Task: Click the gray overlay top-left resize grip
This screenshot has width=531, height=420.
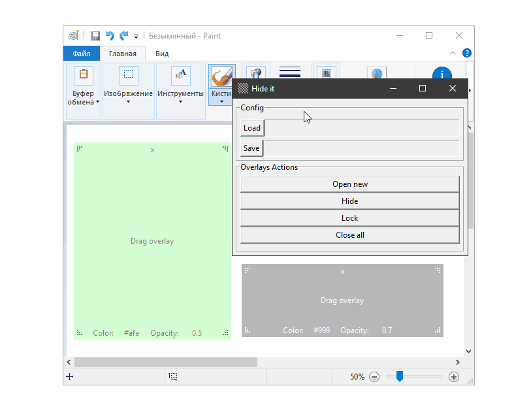Action: (x=248, y=270)
